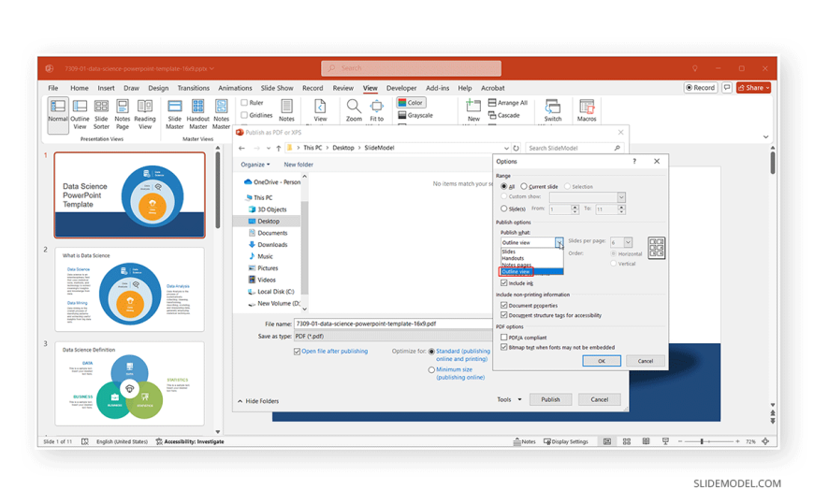Collapse the ribbon with the chevron
Image resolution: width=814 pixels, height=504 pixels.
[x=765, y=137]
